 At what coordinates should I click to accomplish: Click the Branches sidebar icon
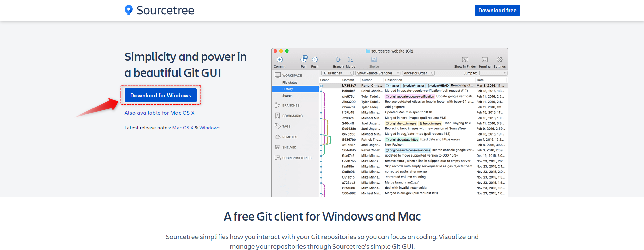point(278,105)
